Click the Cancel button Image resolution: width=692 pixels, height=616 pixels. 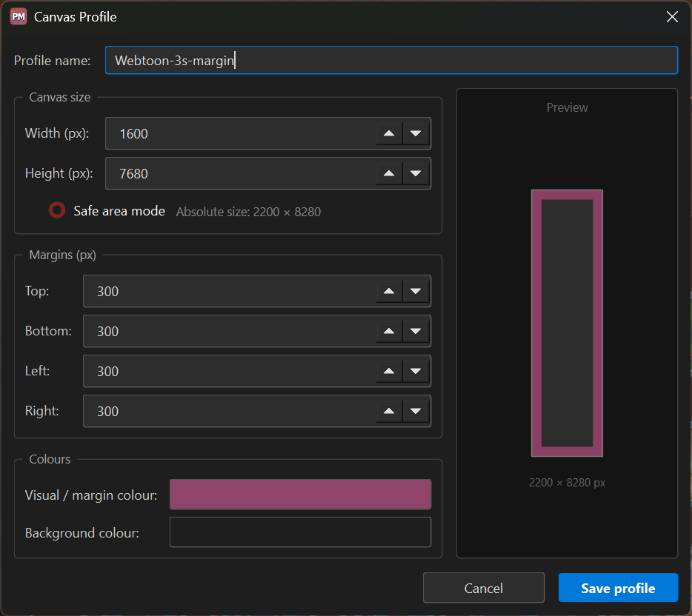point(484,588)
